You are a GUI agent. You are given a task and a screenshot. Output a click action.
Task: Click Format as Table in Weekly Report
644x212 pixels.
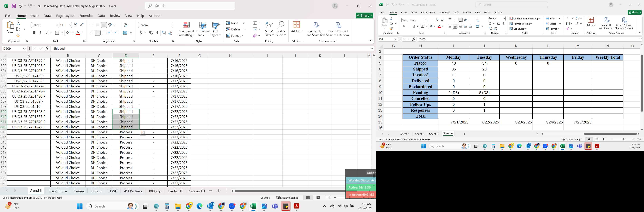coord(521,24)
